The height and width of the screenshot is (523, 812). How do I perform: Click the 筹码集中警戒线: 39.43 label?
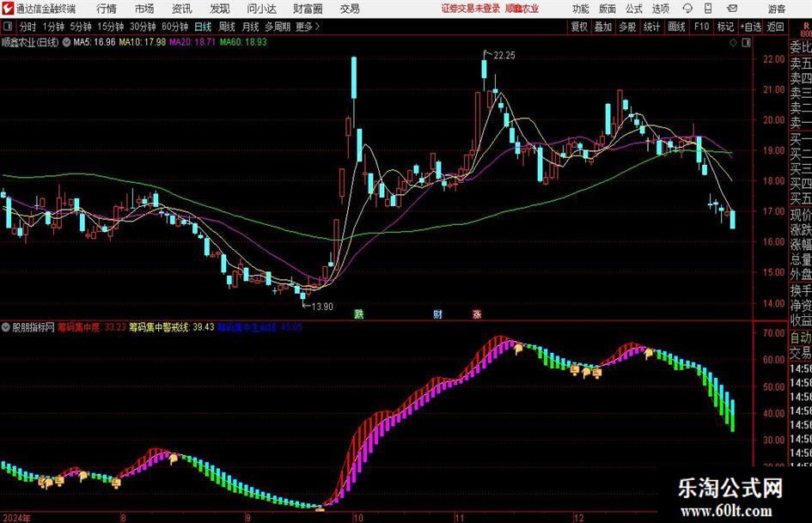click(171, 327)
